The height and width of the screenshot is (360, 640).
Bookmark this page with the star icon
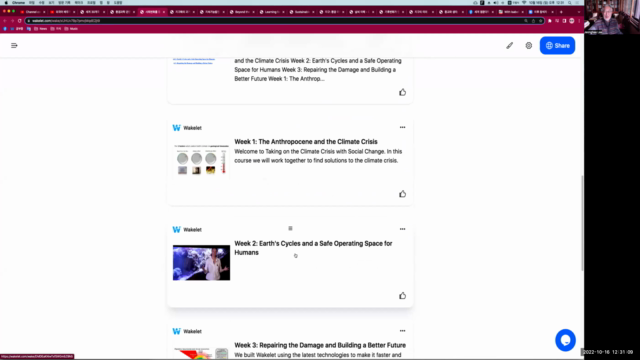[x=540, y=20]
